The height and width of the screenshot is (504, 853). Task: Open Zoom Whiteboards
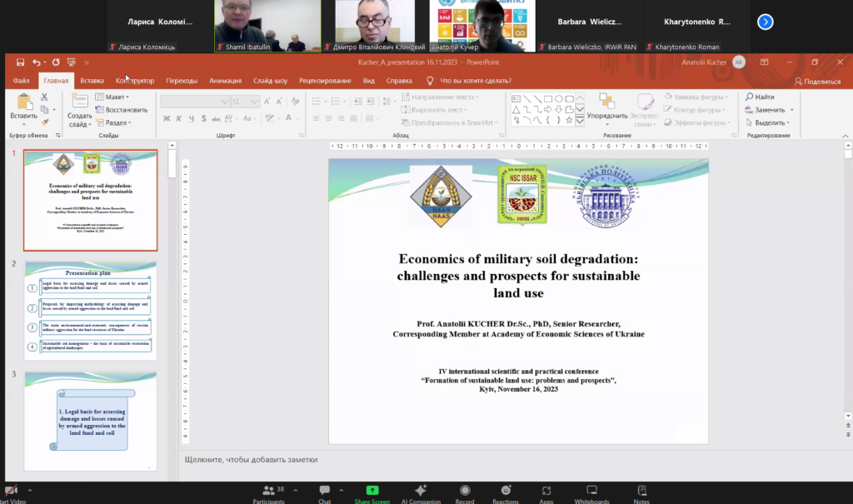click(591, 491)
